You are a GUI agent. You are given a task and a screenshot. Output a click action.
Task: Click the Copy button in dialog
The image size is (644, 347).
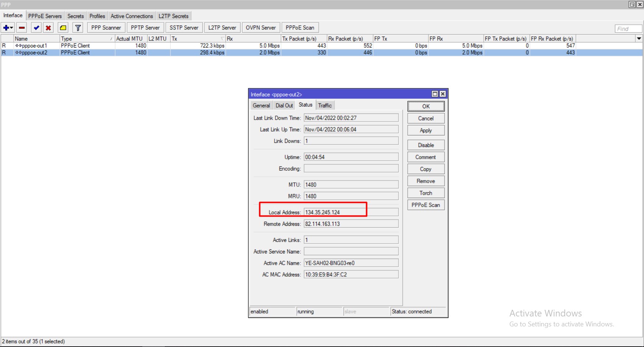pos(426,169)
